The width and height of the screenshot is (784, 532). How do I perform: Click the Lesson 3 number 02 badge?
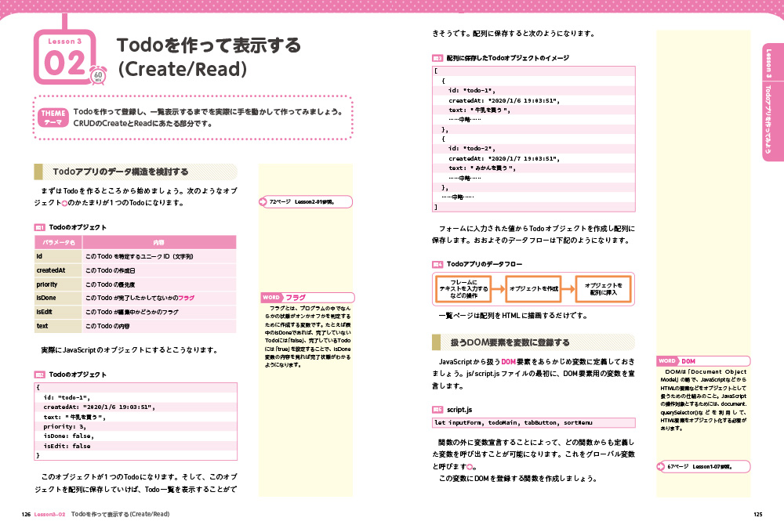[64, 56]
